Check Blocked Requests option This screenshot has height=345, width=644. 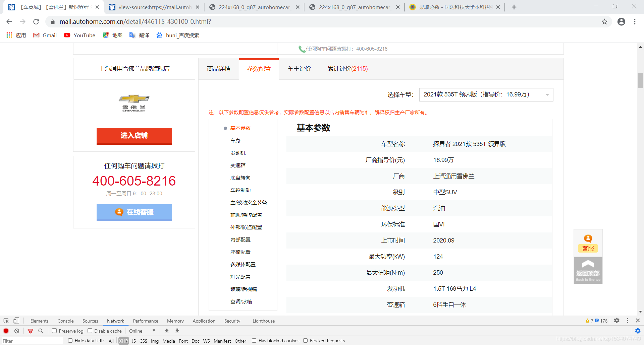tap(305, 340)
